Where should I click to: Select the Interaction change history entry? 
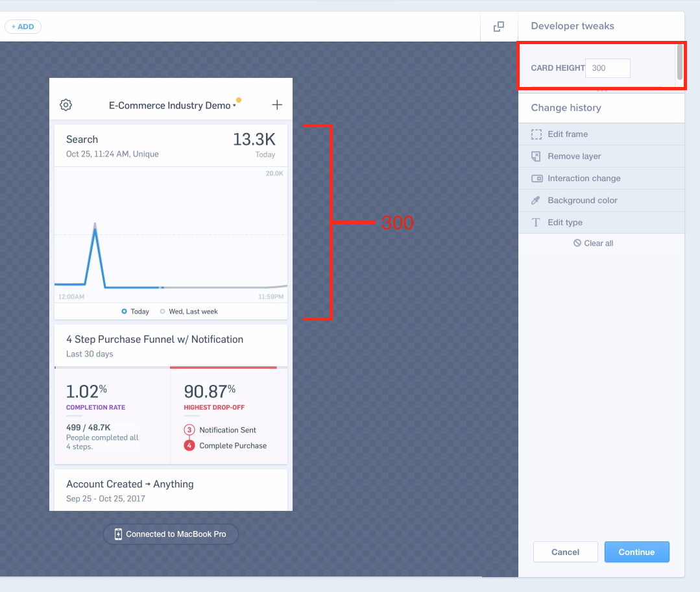584,179
